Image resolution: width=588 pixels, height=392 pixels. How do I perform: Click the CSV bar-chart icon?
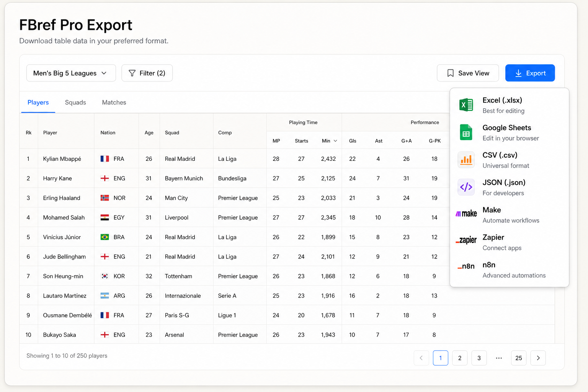tap(466, 160)
